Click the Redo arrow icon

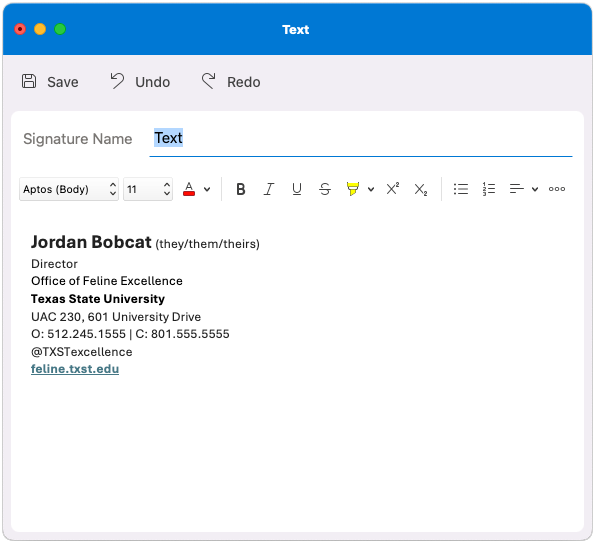coord(209,81)
